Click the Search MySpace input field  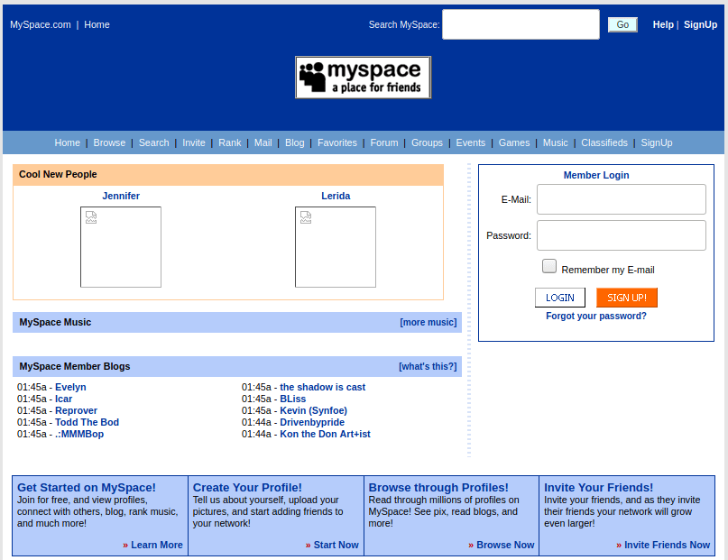tap(521, 24)
